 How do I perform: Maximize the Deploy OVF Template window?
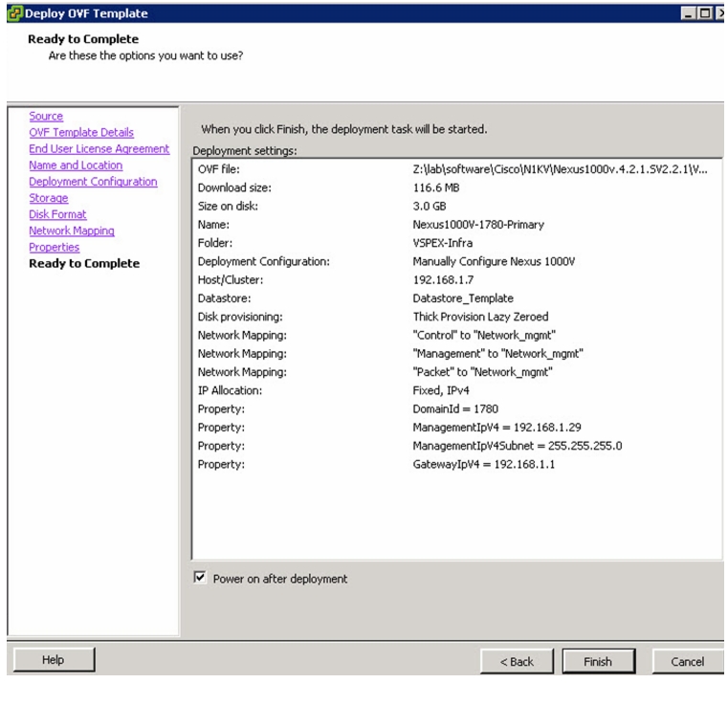pyautogui.click(x=705, y=13)
